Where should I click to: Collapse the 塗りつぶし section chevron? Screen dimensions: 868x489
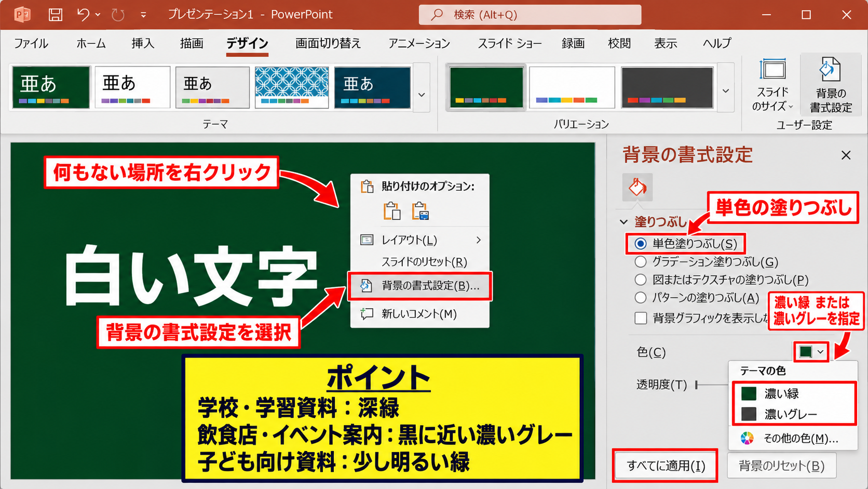(x=624, y=222)
